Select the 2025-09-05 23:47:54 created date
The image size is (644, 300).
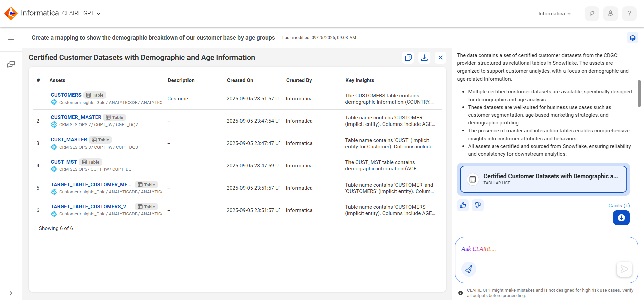253,121
